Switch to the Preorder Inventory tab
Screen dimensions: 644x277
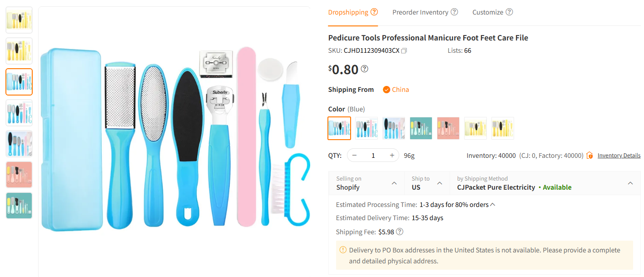tap(420, 12)
